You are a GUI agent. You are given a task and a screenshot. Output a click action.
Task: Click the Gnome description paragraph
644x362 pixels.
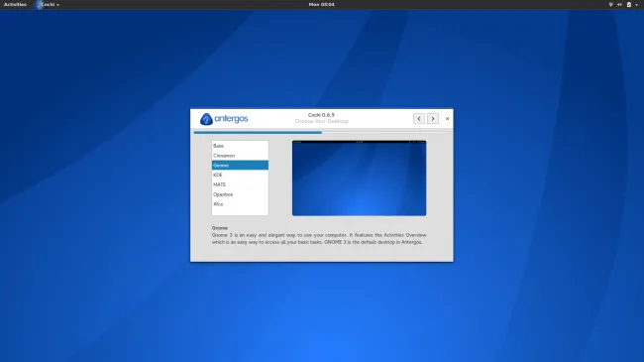click(319, 239)
